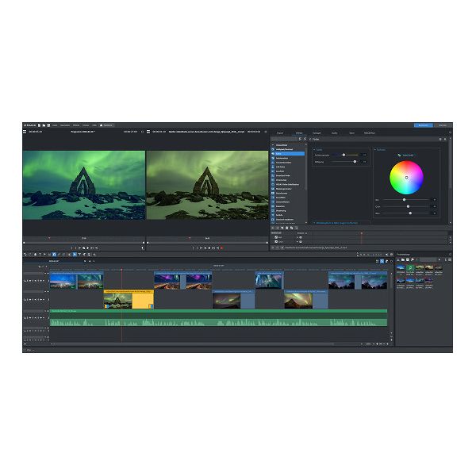Click the first sort icon beside effects search field

click(300, 139)
